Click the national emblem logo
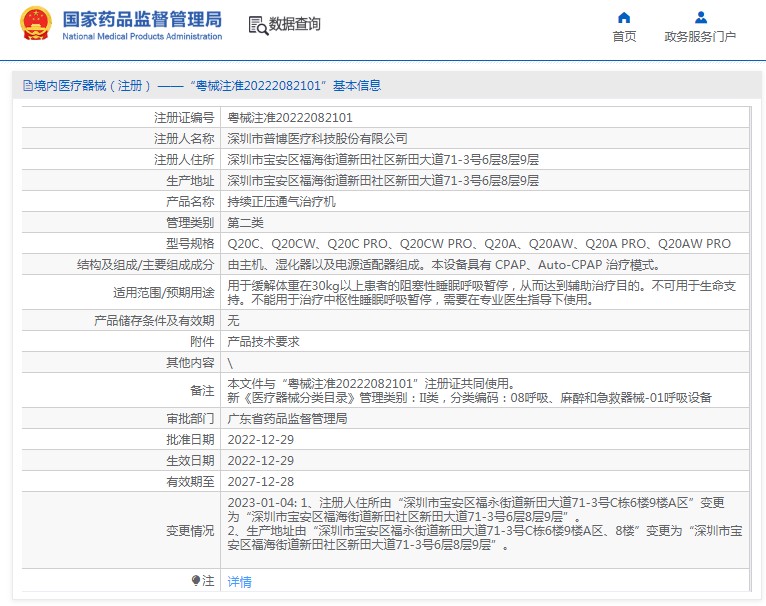Image resolution: width=766 pixels, height=606 pixels. (x=35, y=24)
